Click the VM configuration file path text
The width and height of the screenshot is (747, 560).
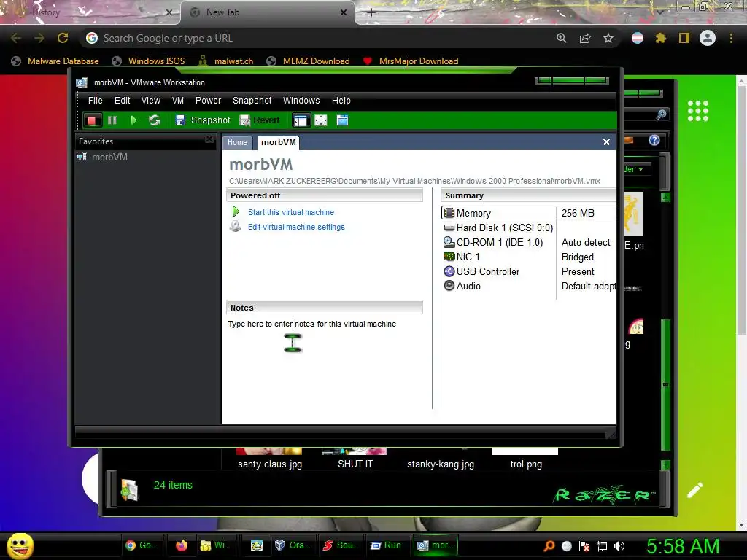tap(414, 181)
